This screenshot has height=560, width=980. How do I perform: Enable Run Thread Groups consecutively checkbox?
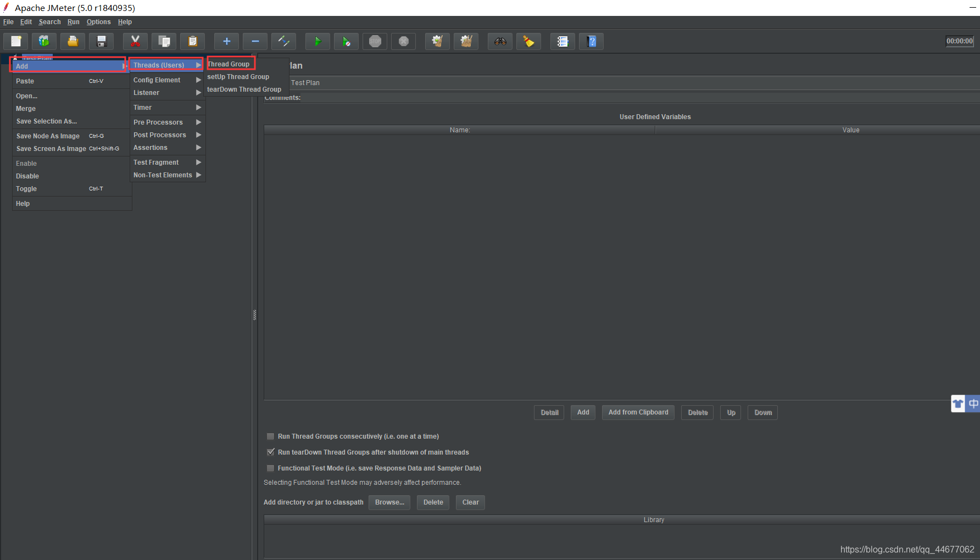click(270, 436)
